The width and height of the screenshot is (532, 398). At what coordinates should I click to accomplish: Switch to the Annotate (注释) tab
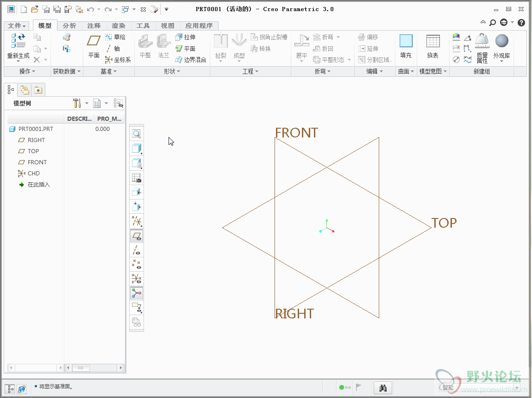(94, 26)
